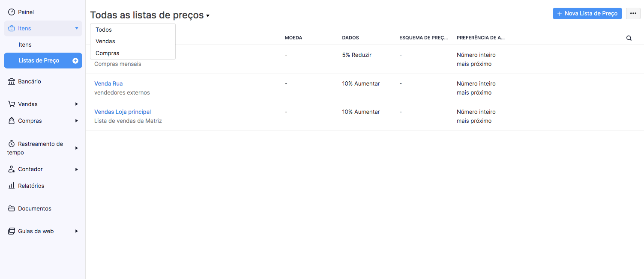
Task: Open the more options ellipsis button
Action: coord(633,13)
